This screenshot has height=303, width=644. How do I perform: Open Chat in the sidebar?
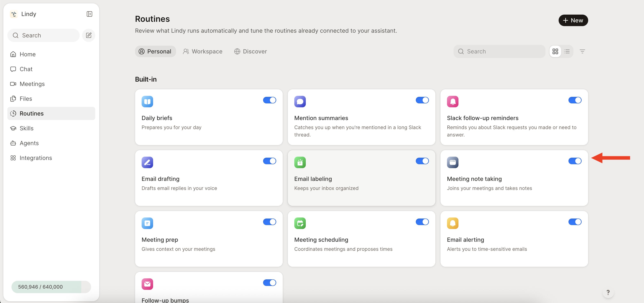click(51, 69)
